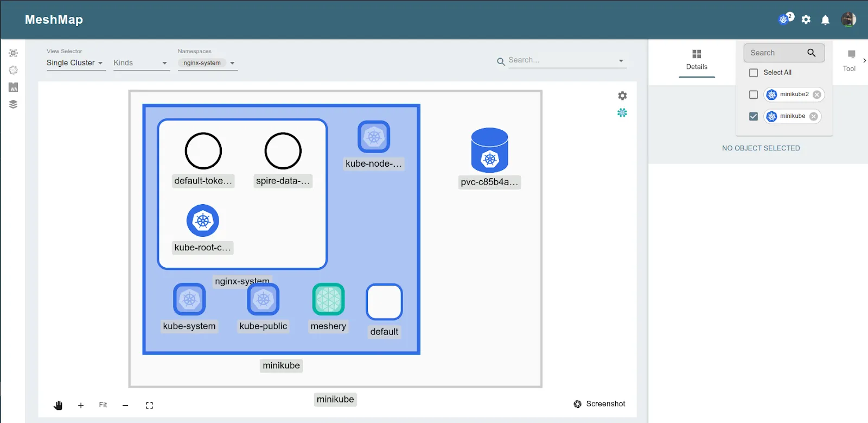Viewport: 868px width, 423px height.
Task: Open the Single Cluster view selector
Action: click(75, 63)
